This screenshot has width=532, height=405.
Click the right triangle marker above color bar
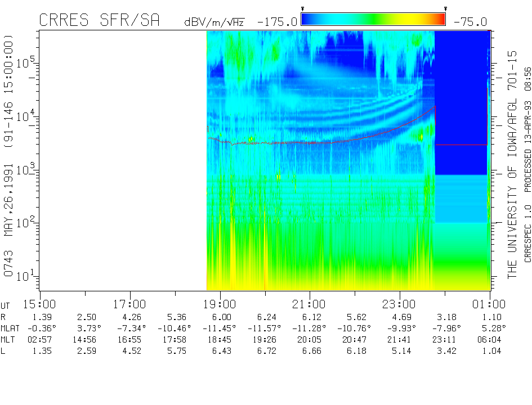tap(445, 9)
